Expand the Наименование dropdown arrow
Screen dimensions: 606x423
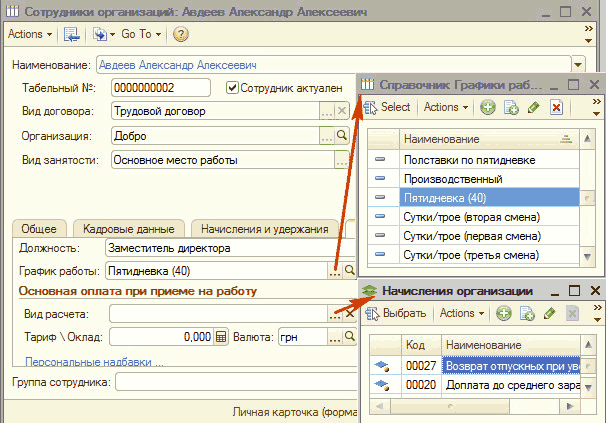(578, 65)
